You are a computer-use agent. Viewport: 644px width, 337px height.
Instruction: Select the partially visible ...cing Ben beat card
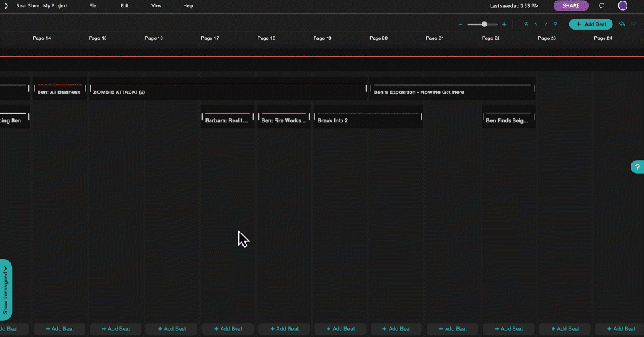pyautogui.click(x=15, y=117)
